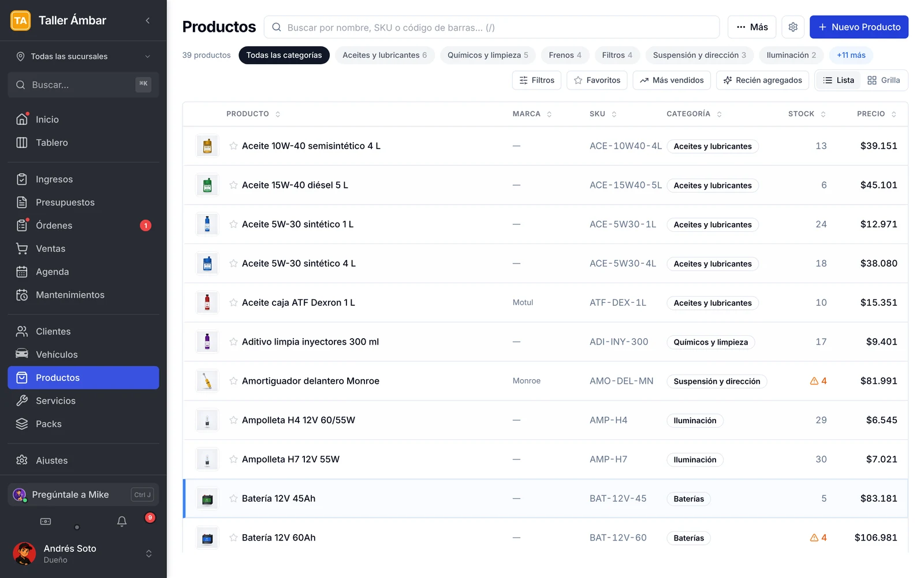The width and height of the screenshot is (924, 578).
Task: Click the Motul brand in ATF Dexron row
Action: (x=523, y=303)
